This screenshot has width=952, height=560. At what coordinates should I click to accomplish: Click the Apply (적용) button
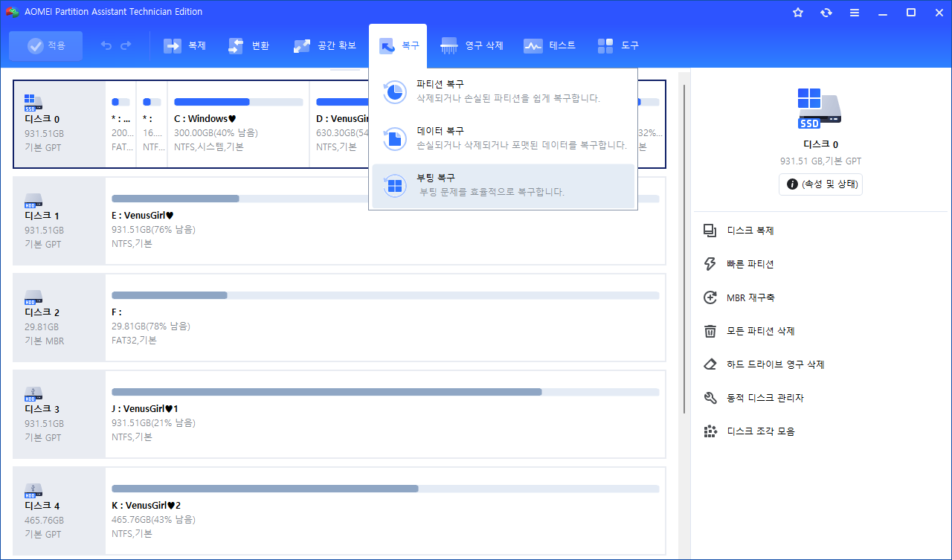[45, 46]
